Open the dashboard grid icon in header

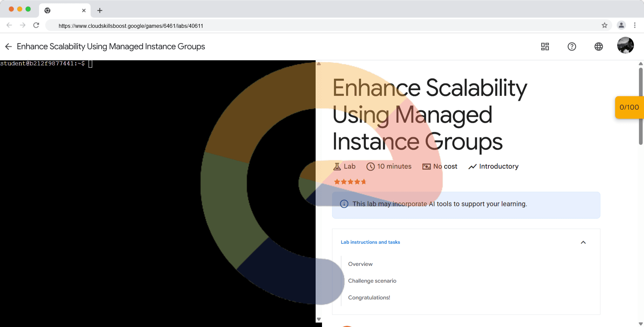[x=545, y=47]
